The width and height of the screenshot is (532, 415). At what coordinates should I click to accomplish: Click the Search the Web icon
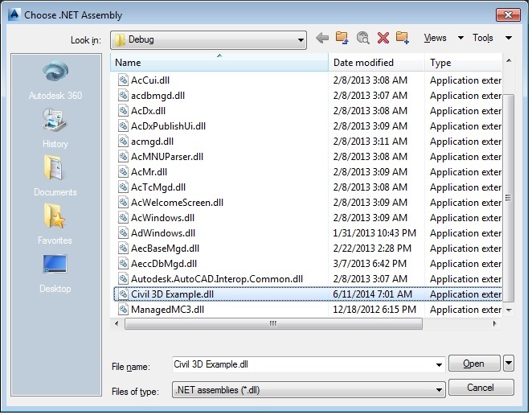pos(362,38)
